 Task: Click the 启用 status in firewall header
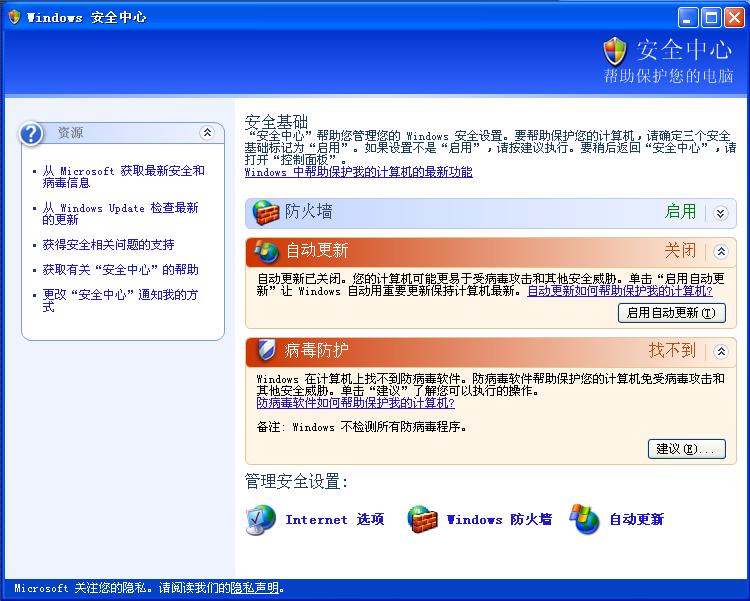click(681, 211)
